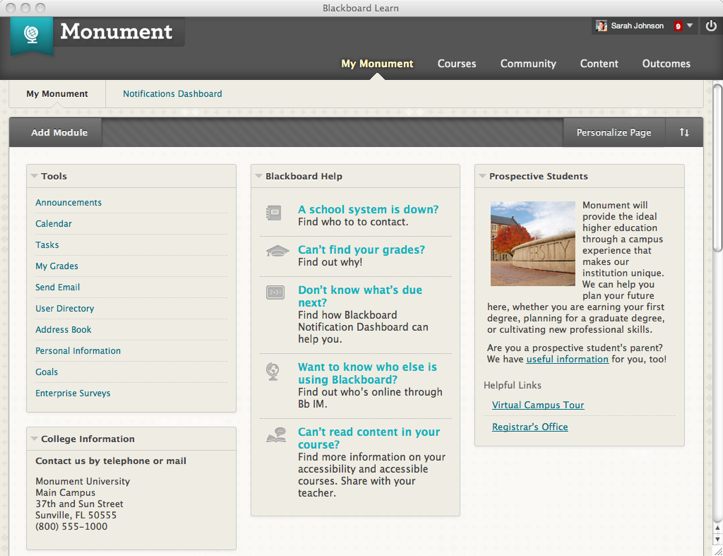Open the Registrar's Office link

click(x=530, y=427)
